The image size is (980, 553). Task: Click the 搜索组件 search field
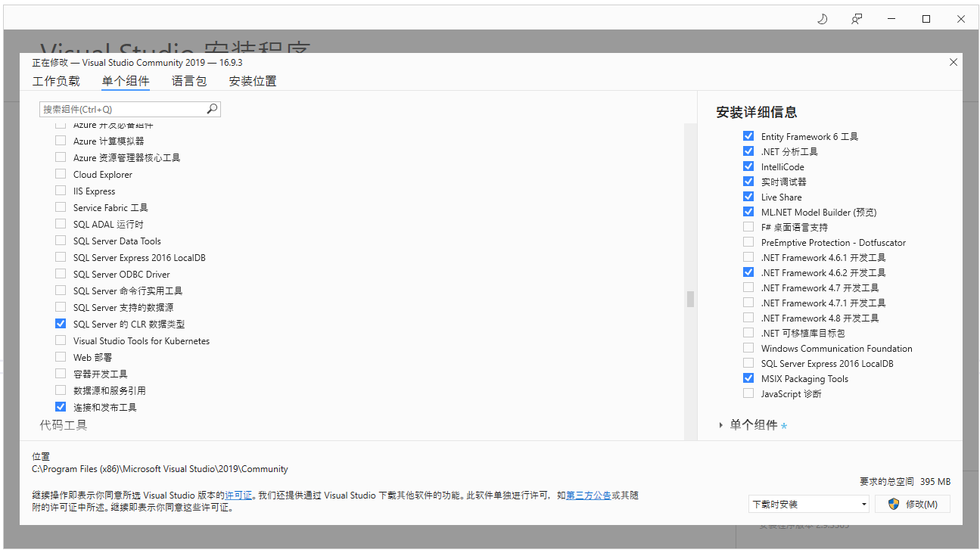129,109
